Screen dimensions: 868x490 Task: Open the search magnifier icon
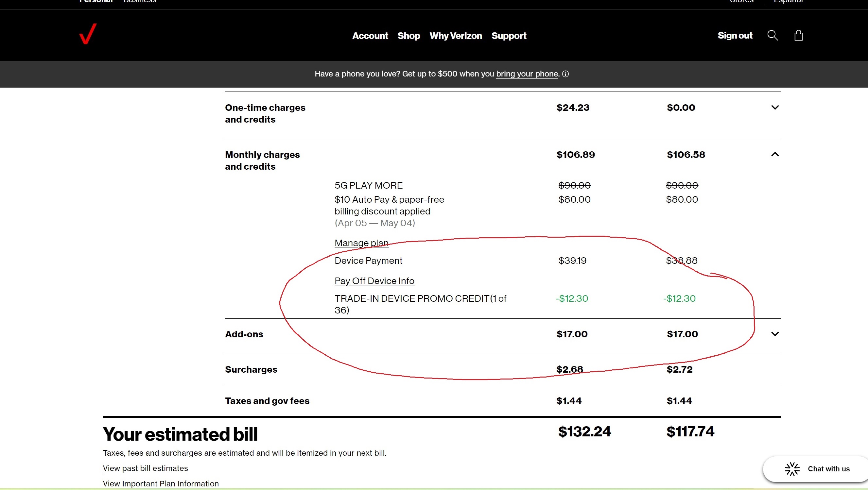pyautogui.click(x=773, y=35)
